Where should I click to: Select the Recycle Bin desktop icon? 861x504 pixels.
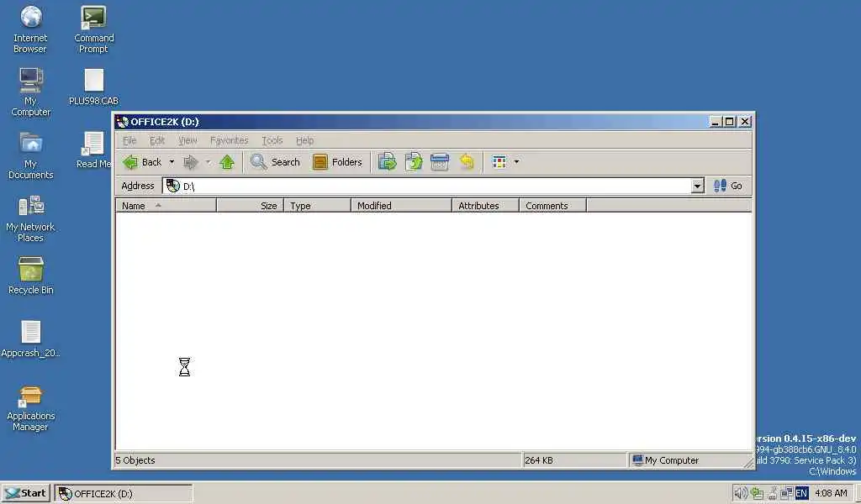[x=31, y=276]
